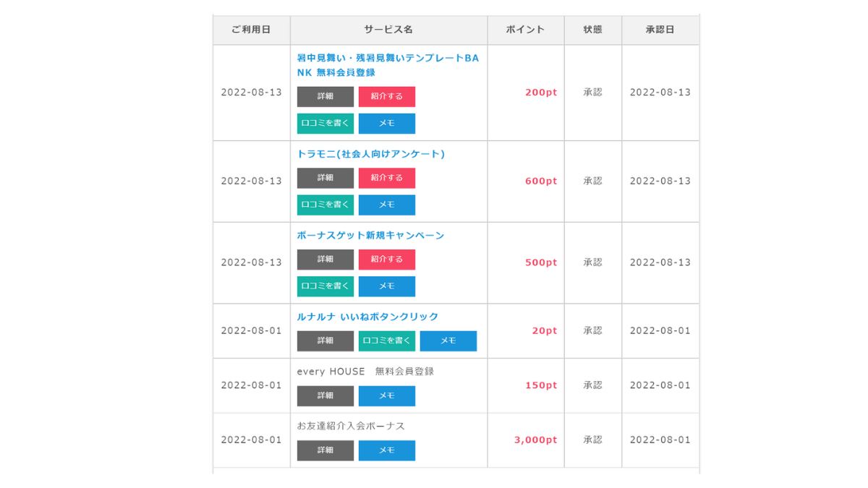Click 詳細 button in お友達紹介入会ボーナス row

(325, 450)
